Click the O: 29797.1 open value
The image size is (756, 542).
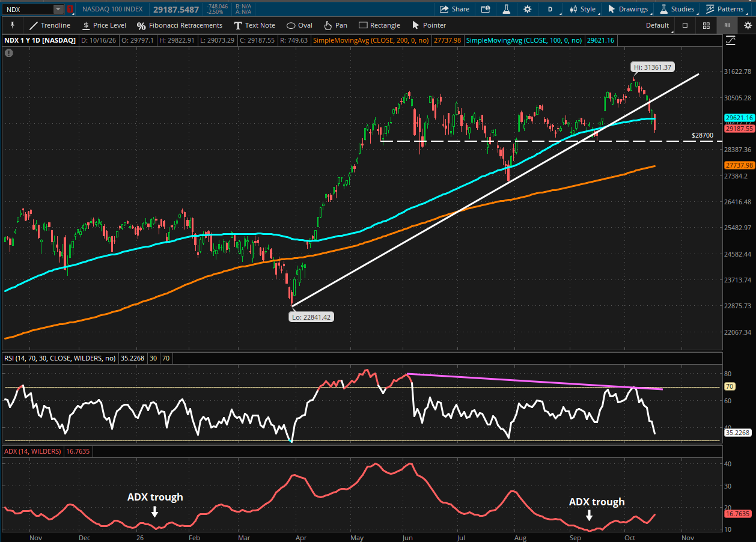coord(138,40)
